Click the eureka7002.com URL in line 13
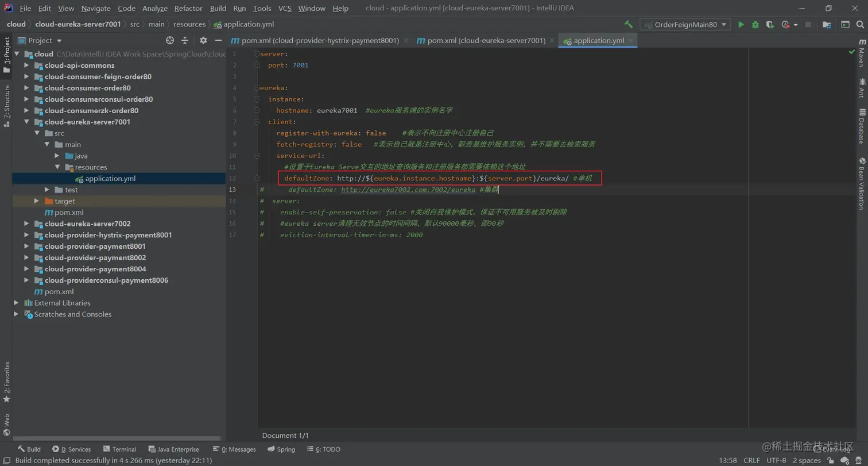This screenshot has height=466, width=868. tap(408, 190)
